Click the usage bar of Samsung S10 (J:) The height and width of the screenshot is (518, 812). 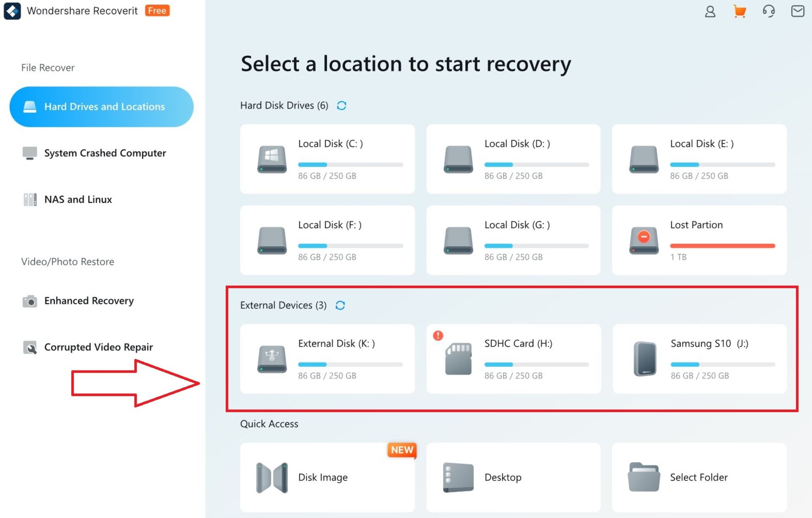(723, 365)
